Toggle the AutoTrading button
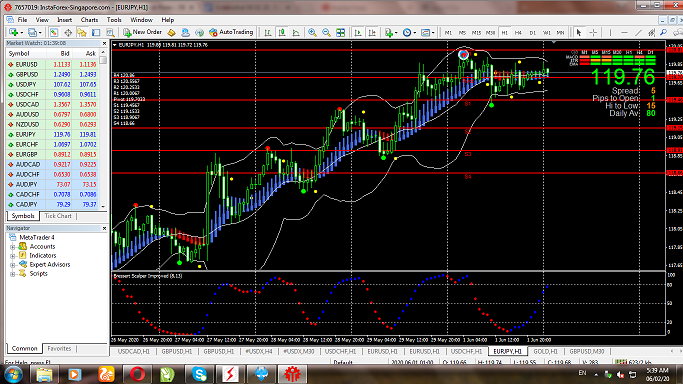Image resolution: width=683 pixels, height=384 pixels. 231,32
